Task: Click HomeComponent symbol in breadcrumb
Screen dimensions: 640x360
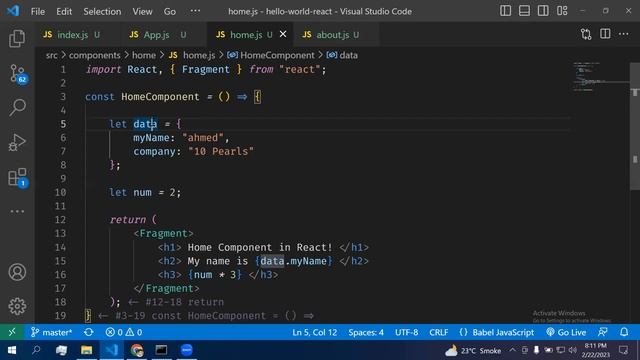Action: click(x=277, y=55)
